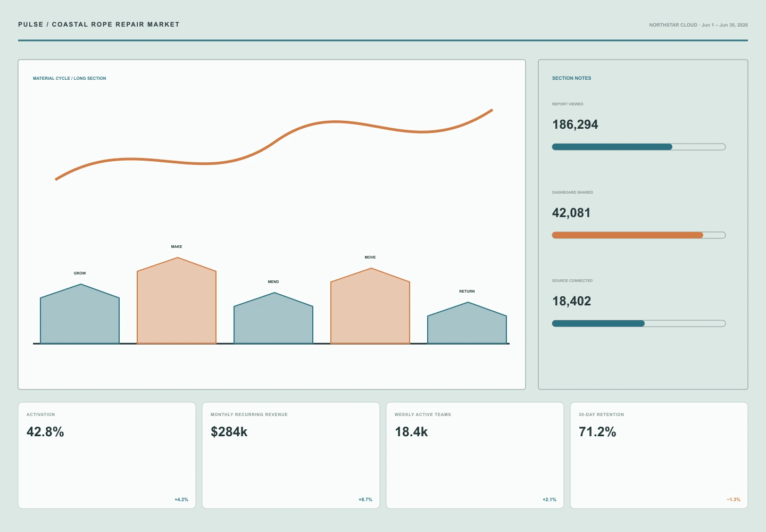Click the 'SOURCE CONNECTED' label

pyautogui.click(x=572, y=281)
